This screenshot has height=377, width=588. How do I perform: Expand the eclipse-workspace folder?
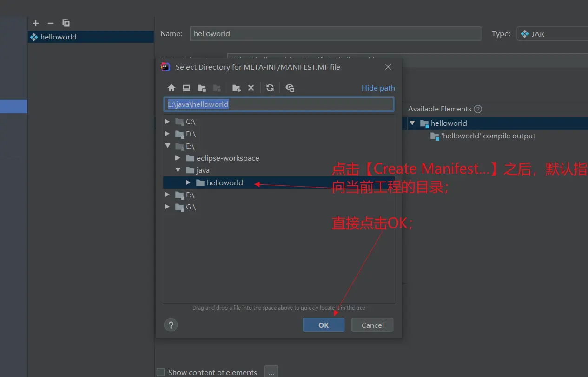pos(178,158)
